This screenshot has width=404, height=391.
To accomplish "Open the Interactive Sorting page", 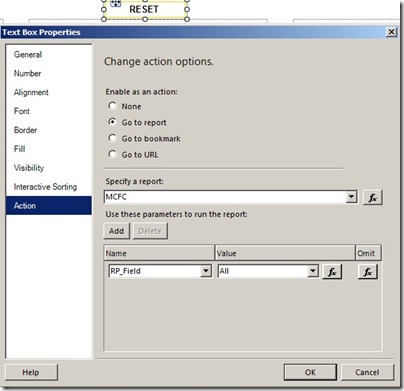I will (45, 187).
